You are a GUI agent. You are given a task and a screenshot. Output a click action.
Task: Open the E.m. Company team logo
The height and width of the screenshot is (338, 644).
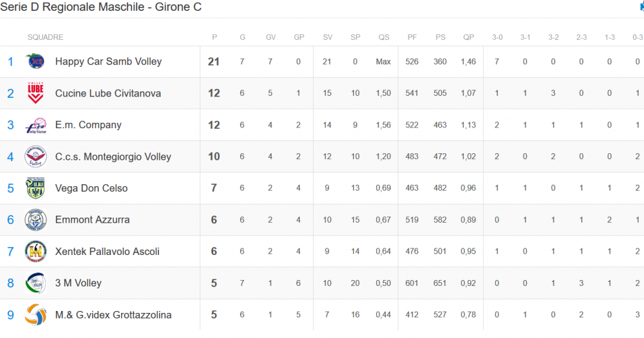[x=35, y=125]
